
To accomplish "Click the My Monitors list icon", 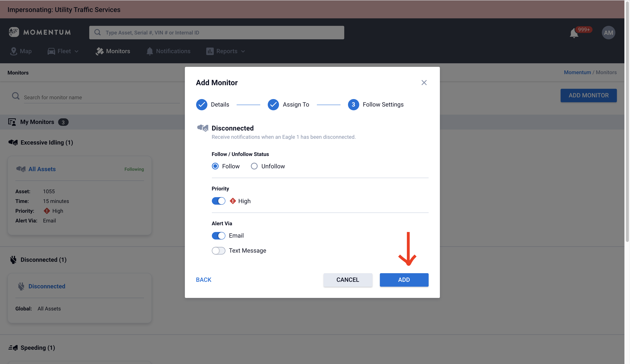I will (x=12, y=122).
